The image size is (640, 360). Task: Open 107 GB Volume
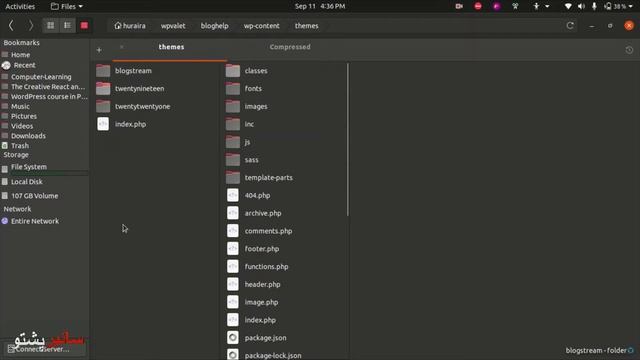(34, 196)
